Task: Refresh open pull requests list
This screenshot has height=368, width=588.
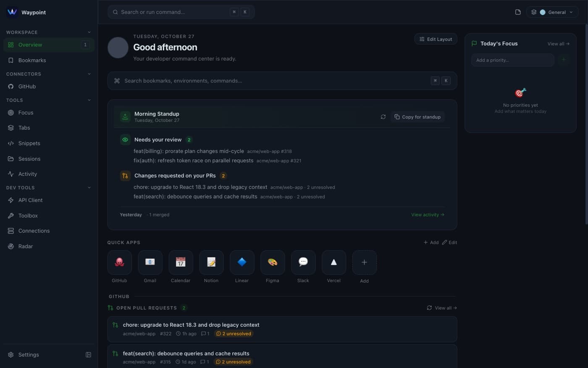Action: tap(429, 308)
